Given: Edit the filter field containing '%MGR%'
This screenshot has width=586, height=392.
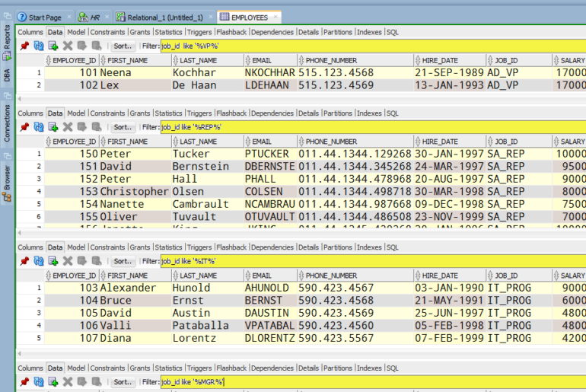Looking at the screenshot, I should click(x=374, y=381).
